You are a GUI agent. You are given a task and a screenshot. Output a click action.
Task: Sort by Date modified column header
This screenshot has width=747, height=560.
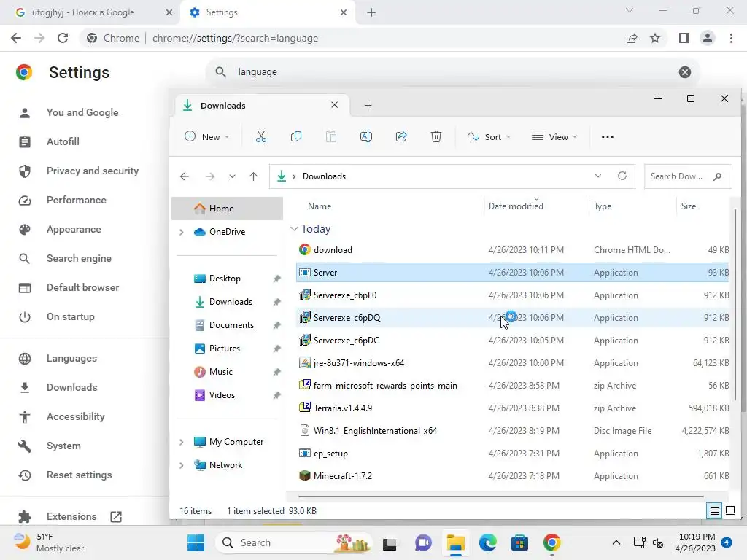click(516, 206)
